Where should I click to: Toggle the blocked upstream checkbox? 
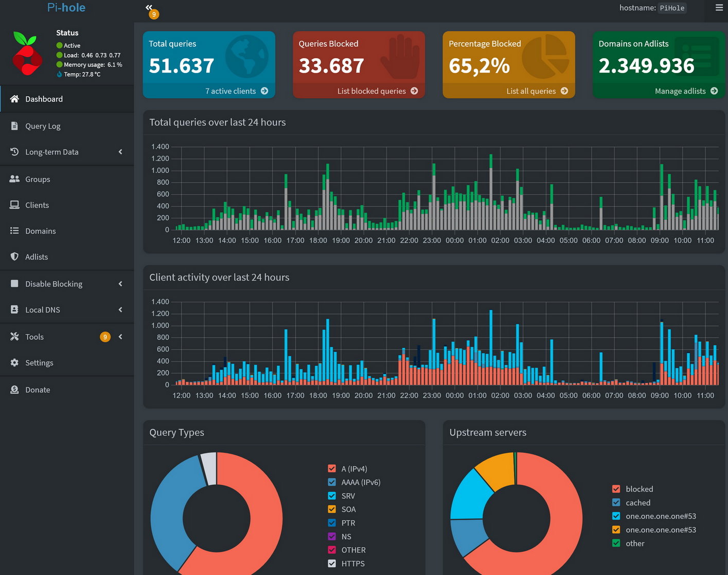pyautogui.click(x=616, y=489)
